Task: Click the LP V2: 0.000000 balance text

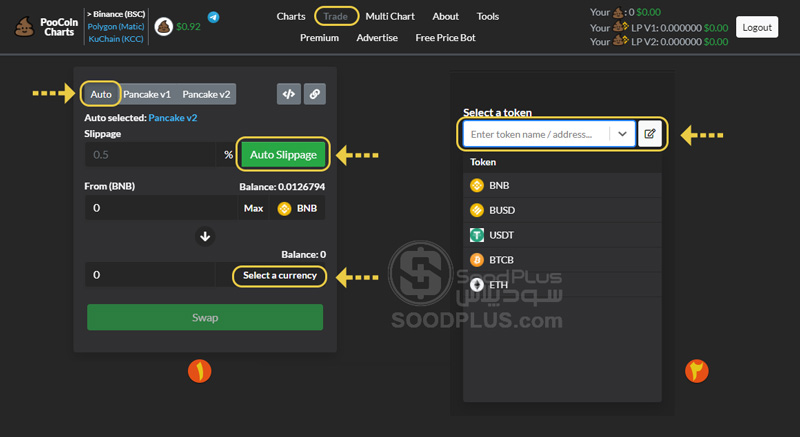Action: 666,42
